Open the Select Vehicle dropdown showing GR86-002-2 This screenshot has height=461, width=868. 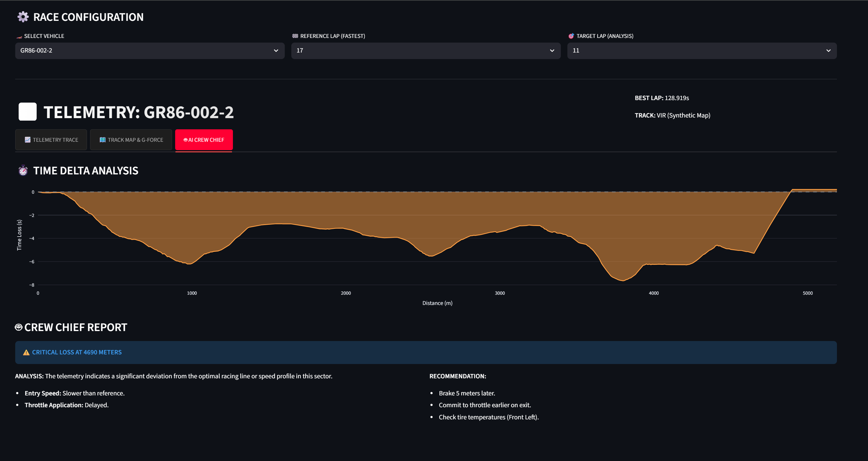coord(150,51)
